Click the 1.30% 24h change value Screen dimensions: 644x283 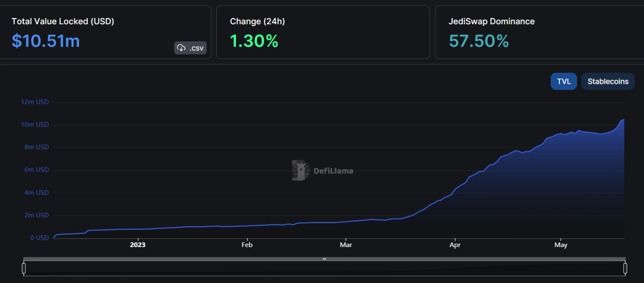tap(254, 41)
